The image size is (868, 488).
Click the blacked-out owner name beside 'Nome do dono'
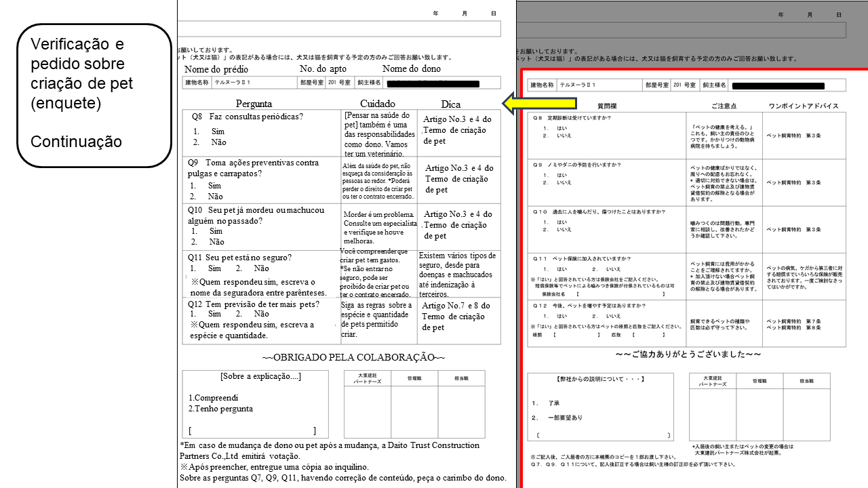click(x=432, y=83)
